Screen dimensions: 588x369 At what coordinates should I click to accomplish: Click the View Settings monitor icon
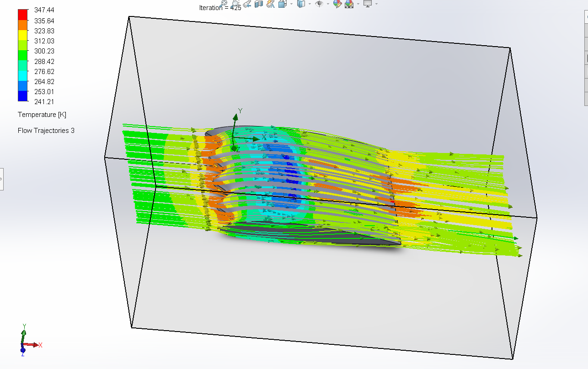click(x=368, y=3)
